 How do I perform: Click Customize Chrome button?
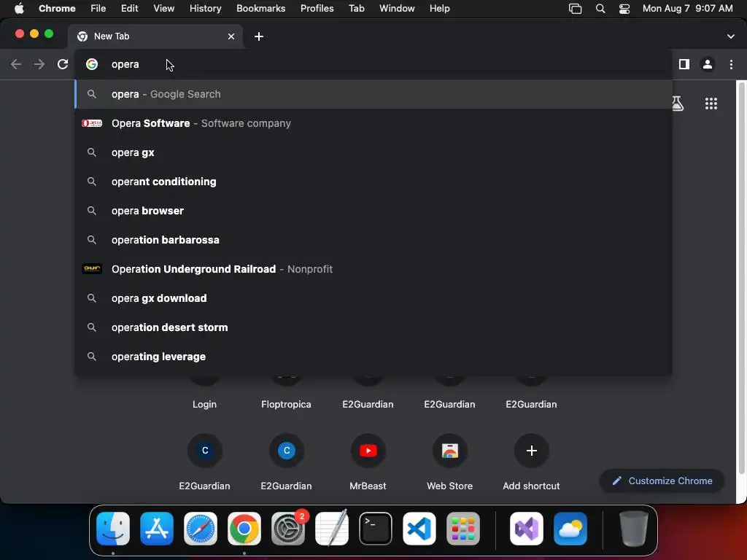[x=662, y=481]
